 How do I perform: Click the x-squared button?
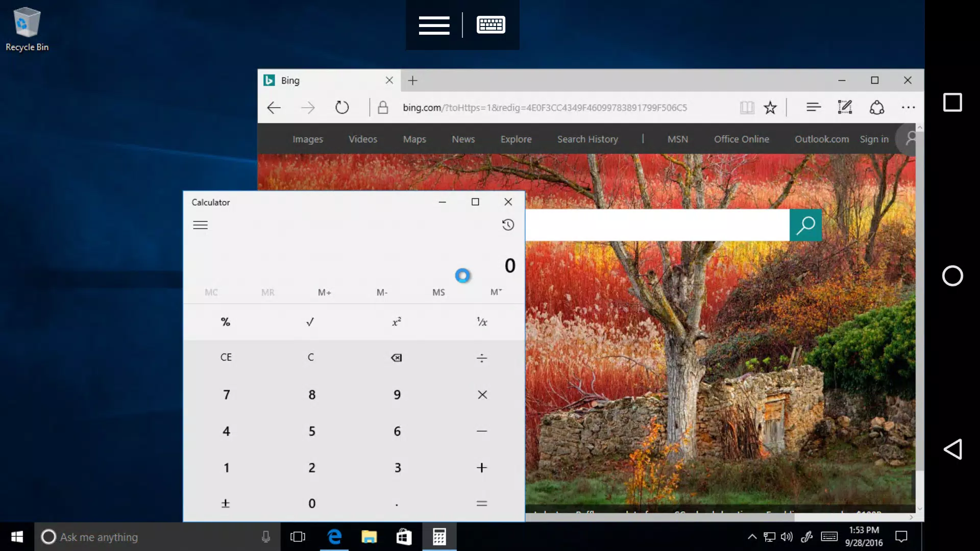click(x=397, y=321)
